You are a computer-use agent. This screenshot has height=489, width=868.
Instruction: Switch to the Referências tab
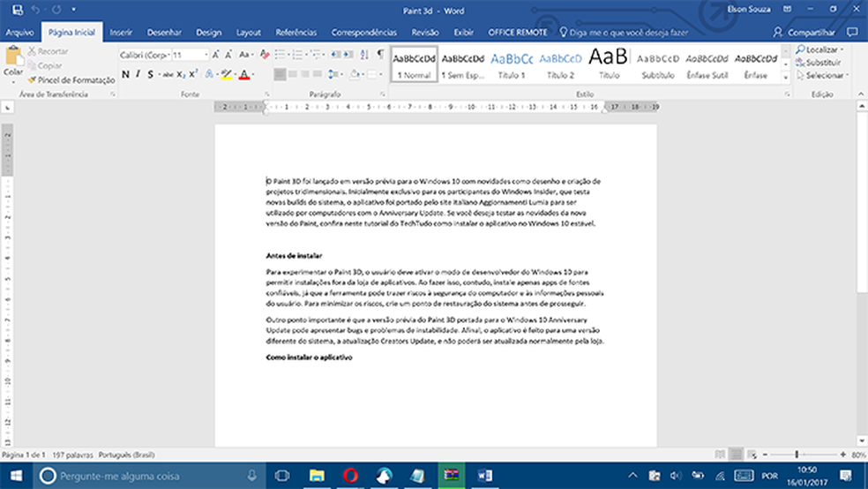[x=296, y=32]
